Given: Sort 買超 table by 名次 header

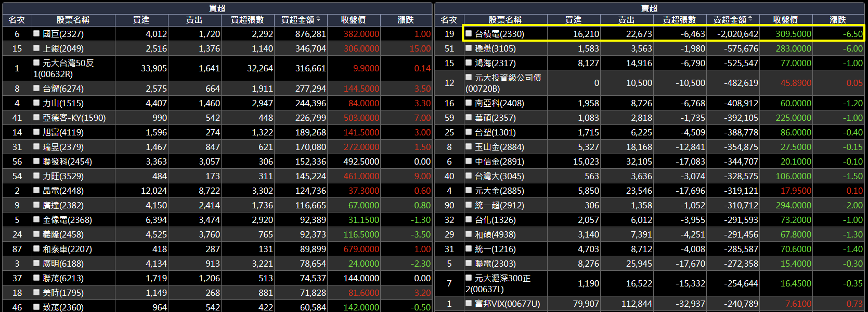Looking at the screenshot, I should [17, 20].
